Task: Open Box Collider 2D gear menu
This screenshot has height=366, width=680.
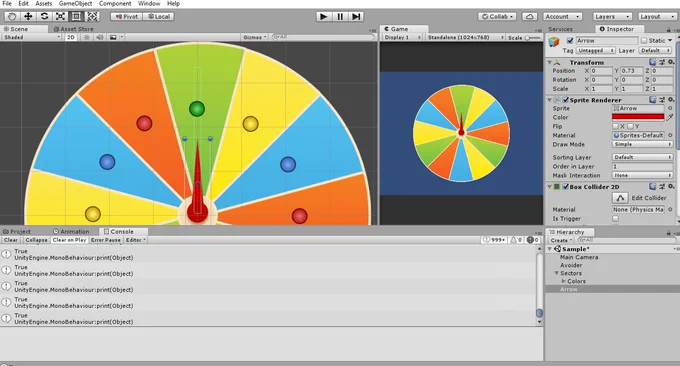Action: 671,186
